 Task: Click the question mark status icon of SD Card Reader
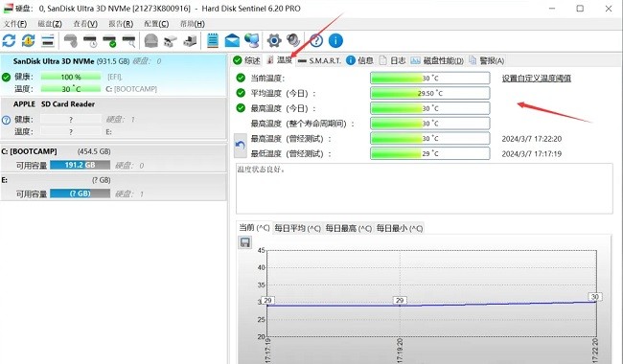6,120
